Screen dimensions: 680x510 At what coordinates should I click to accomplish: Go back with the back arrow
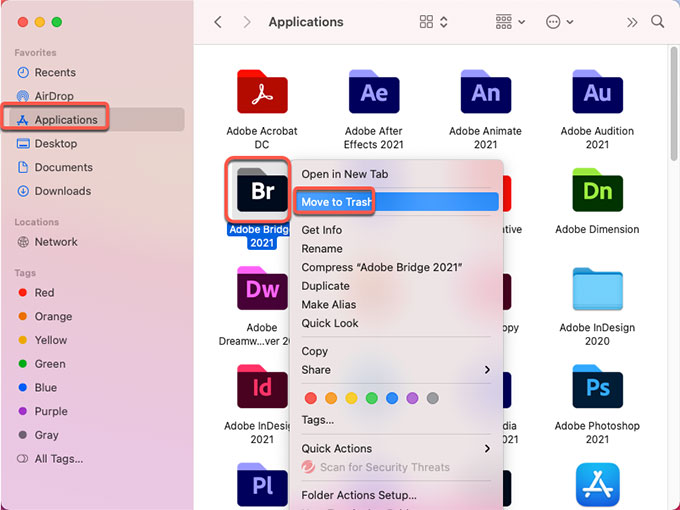tap(218, 22)
